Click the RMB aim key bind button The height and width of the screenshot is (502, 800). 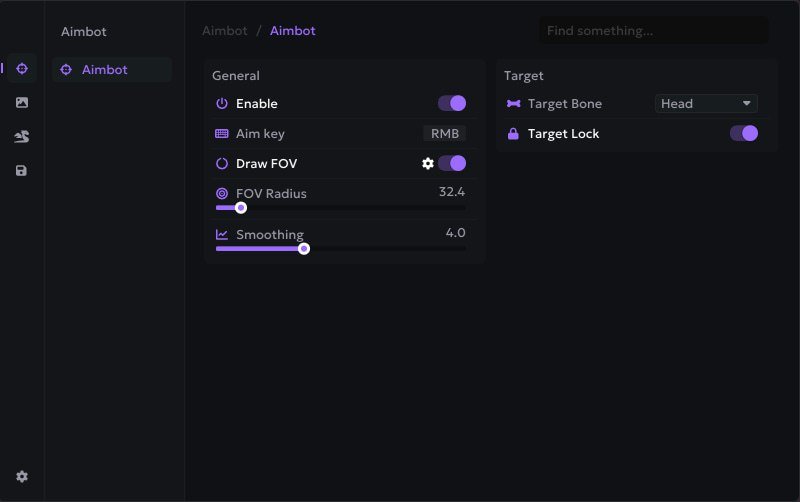pyautogui.click(x=444, y=133)
